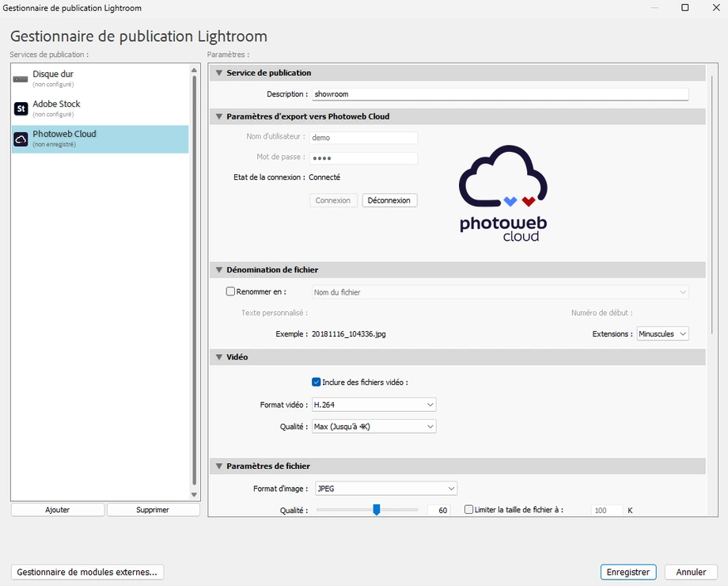Toggle Limiter la taille de fichier checkbox
Viewport: 728px width, 586px height.
(469, 509)
